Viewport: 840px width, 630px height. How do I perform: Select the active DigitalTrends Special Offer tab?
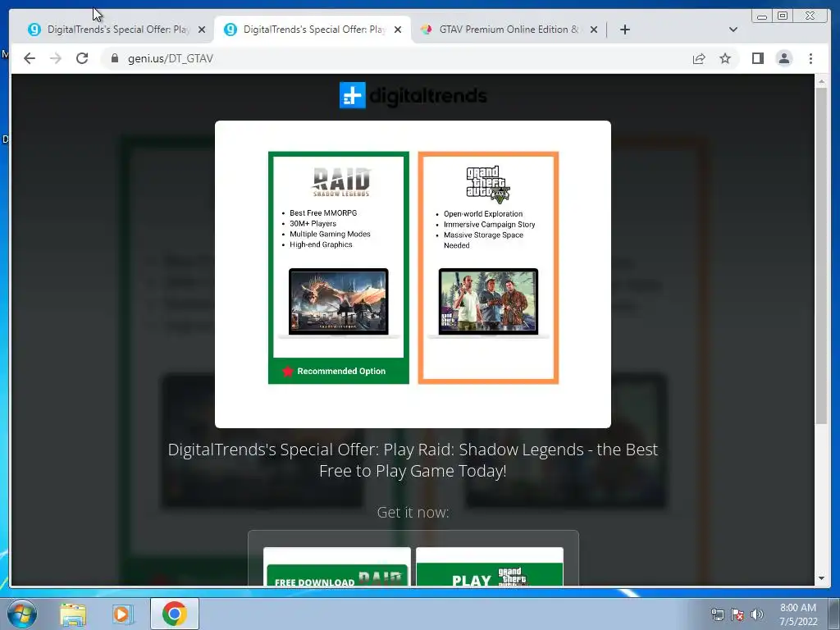[313, 30]
